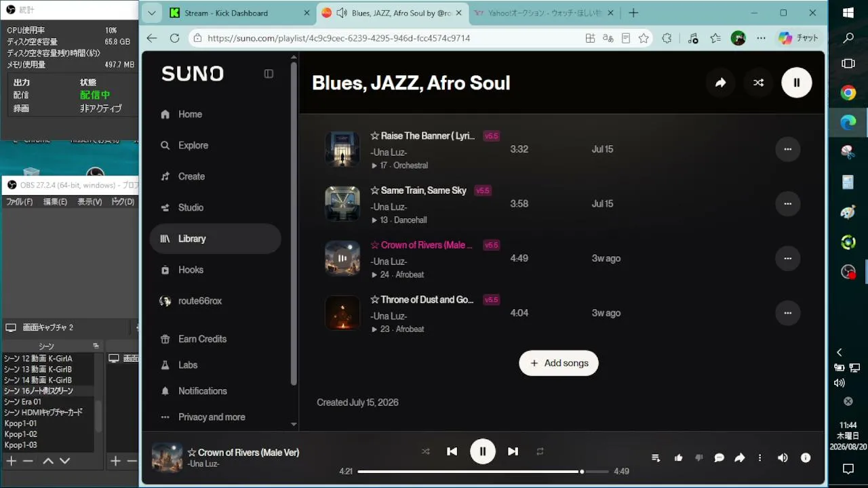The width and height of the screenshot is (868, 488).
Task: Reload the Suno page
Action: 174,39
